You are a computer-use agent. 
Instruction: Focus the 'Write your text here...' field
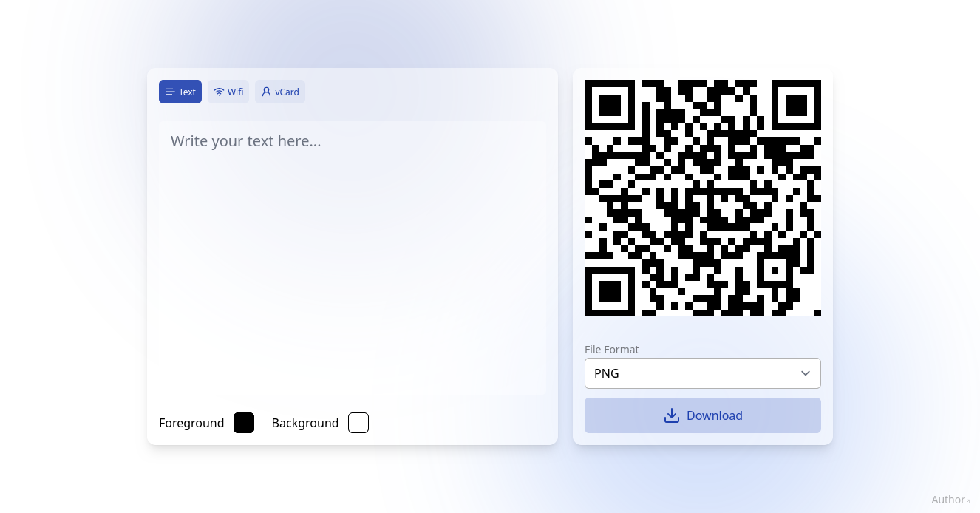(x=353, y=258)
